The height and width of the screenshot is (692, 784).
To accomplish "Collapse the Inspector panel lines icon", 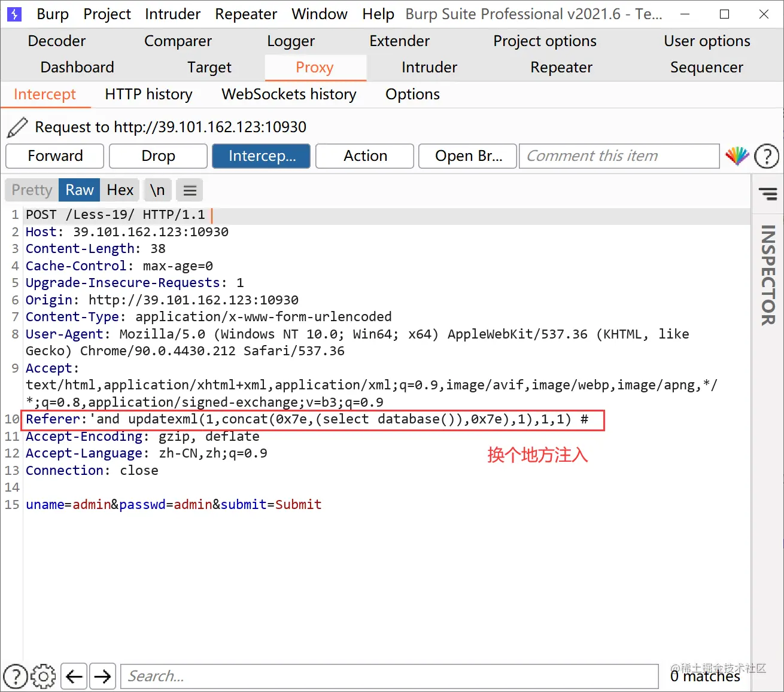I will (x=768, y=194).
